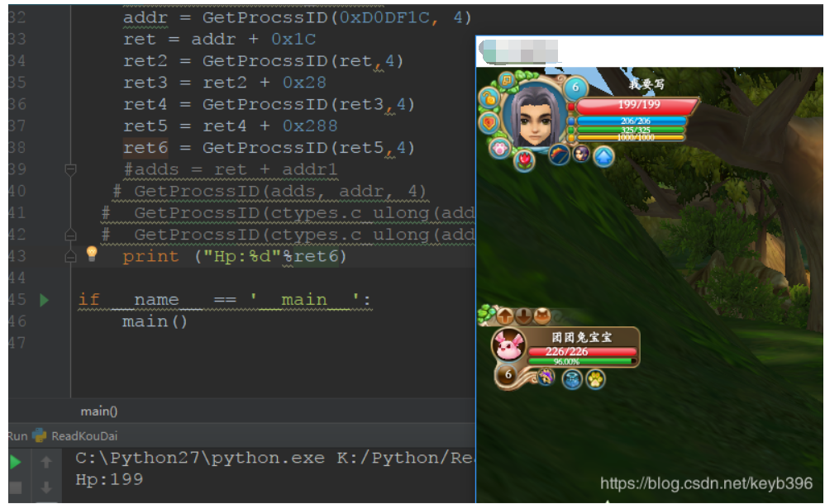Click the lightbulb intention icon on line 43
825x504 pixels.
coord(92,254)
